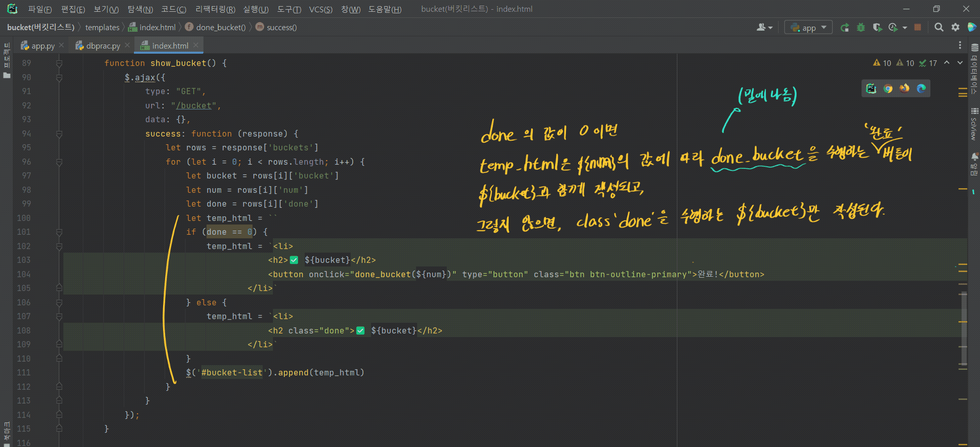Click the index.html breadcrumb
The width and height of the screenshot is (980, 447).
[152, 27]
